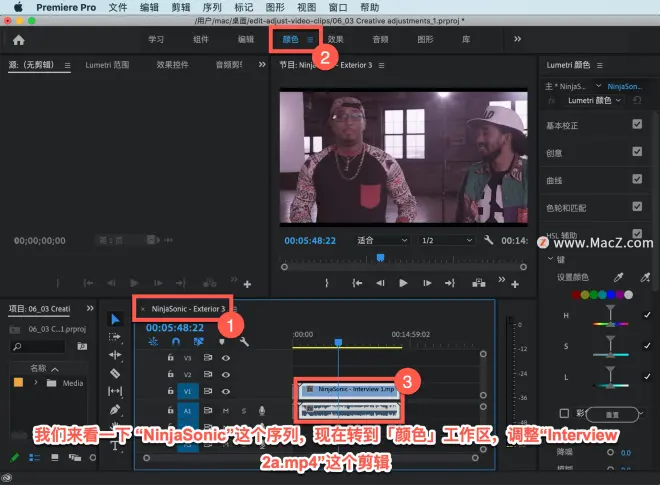
Task: Open the Apple menu
Action: point(18,7)
